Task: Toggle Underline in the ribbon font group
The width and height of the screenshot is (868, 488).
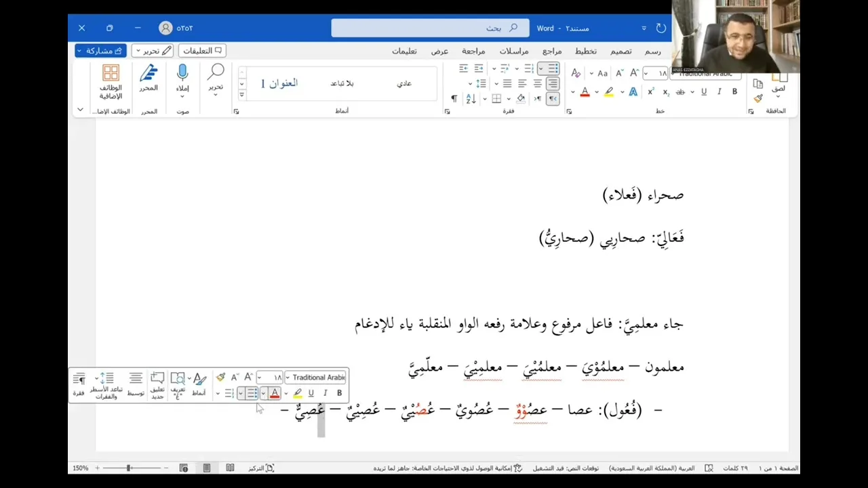Action: click(704, 91)
